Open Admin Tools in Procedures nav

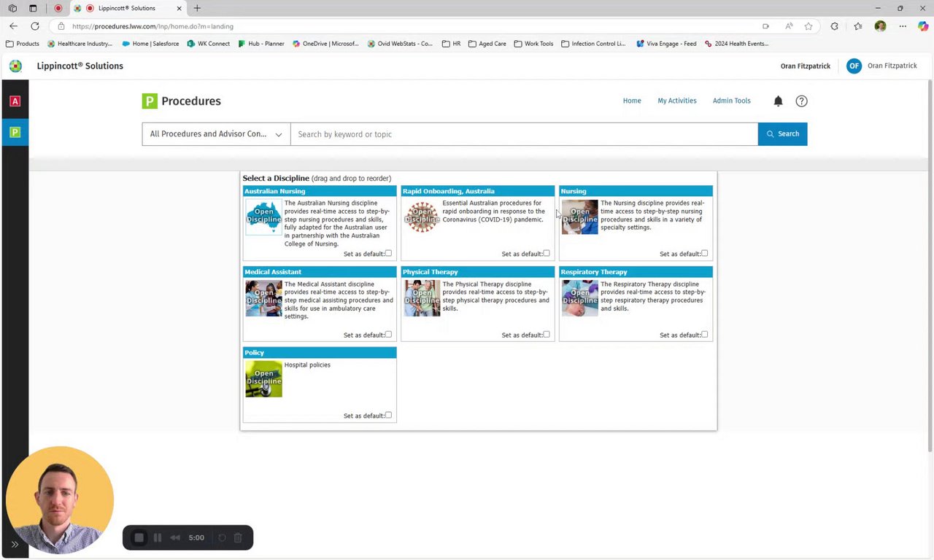731,101
